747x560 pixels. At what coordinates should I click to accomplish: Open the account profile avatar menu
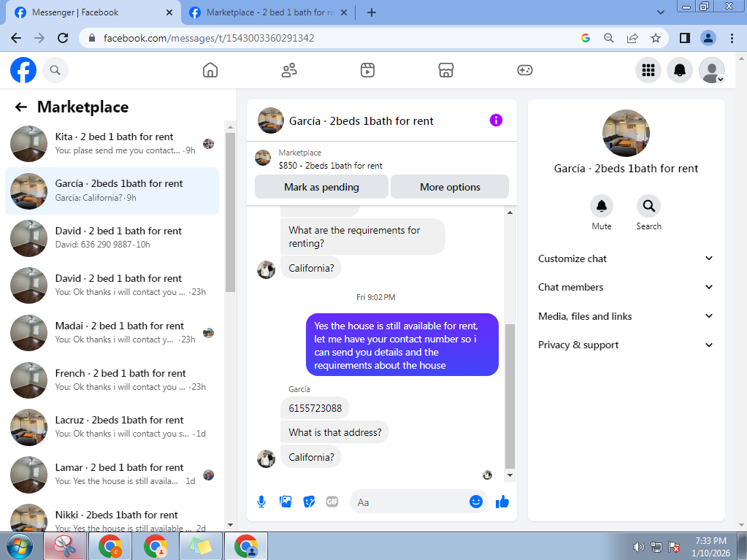click(711, 70)
